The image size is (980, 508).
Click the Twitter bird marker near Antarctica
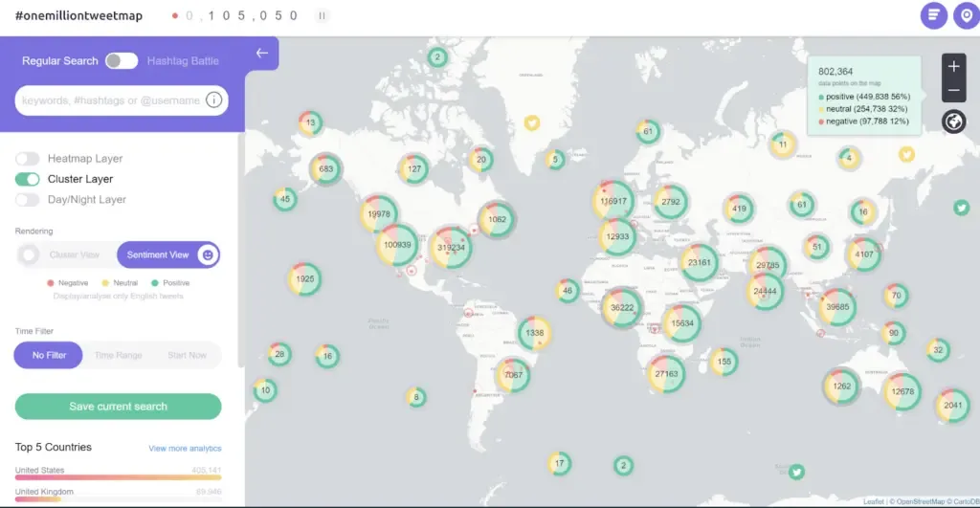click(x=796, y=472)
